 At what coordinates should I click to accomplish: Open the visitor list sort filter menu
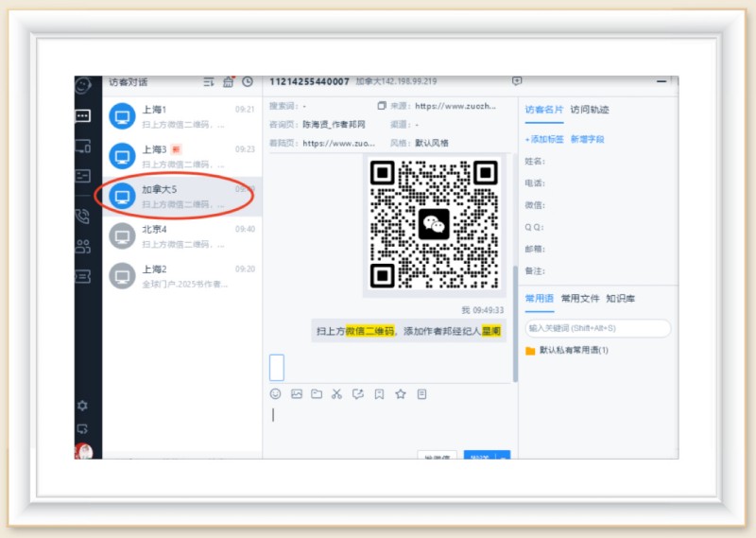click(209, 82)
